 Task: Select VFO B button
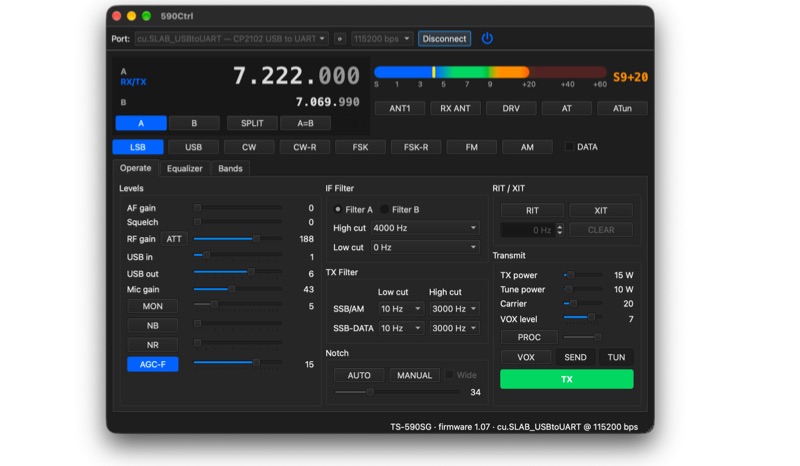[194, 123]
